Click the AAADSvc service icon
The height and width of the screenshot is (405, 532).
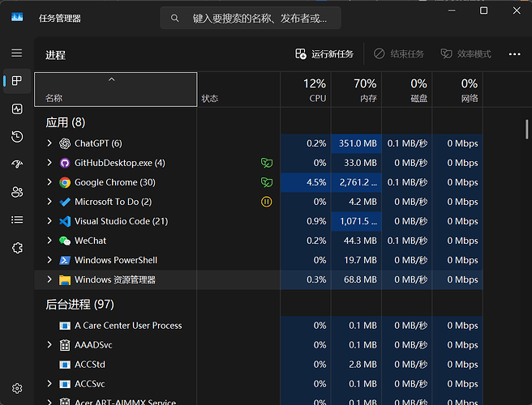[x=65, y=345]
